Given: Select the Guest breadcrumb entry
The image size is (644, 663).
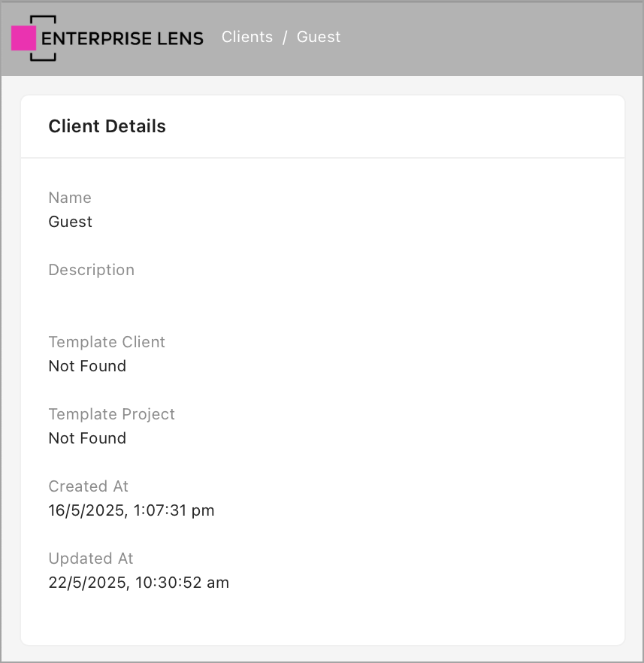Looking at the screenshot, I should (x=319, y=36).
